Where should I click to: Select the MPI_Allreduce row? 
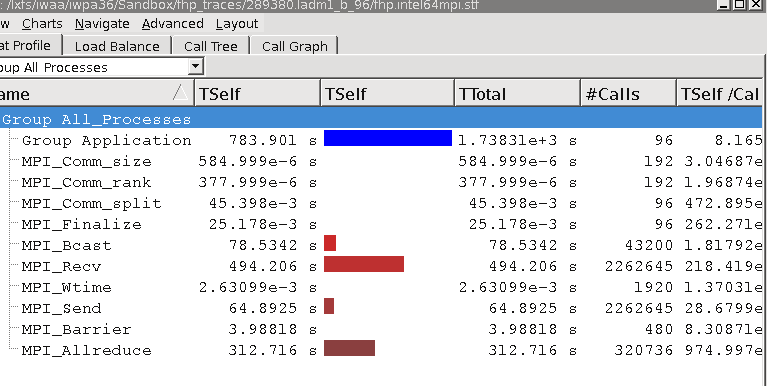[x=381, y=350]
